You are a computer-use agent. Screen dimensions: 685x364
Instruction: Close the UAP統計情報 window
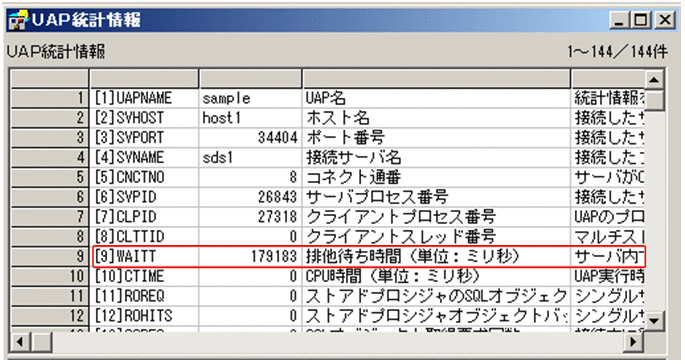pos(664,20)
